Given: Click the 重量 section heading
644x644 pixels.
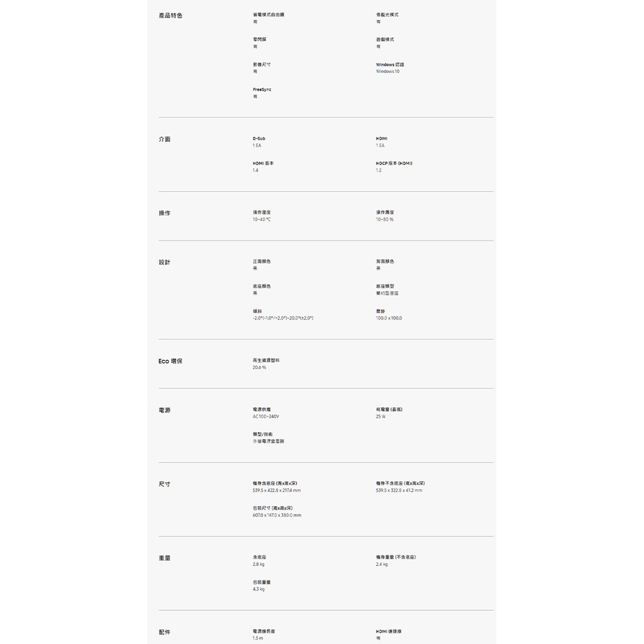Looking at the screenshot, I should tap(165, 558).
